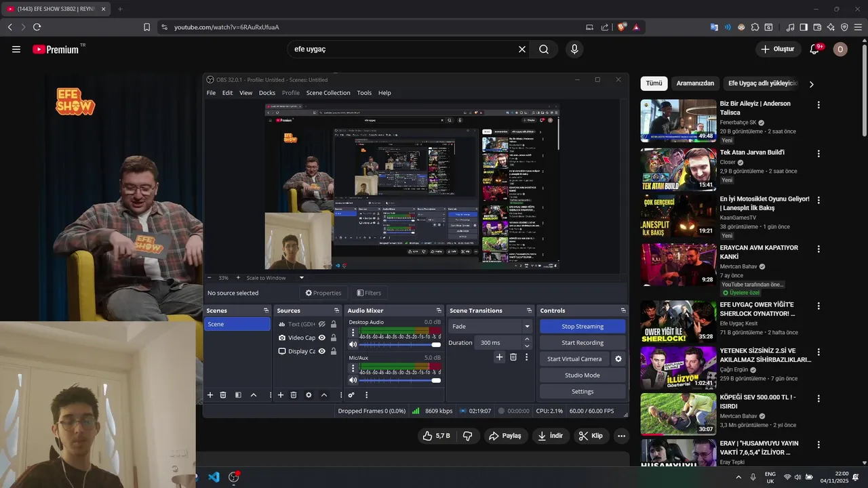Pop out Scenes dock icon
This screenshot has width=868, height=488.
(x=266, y=310)
